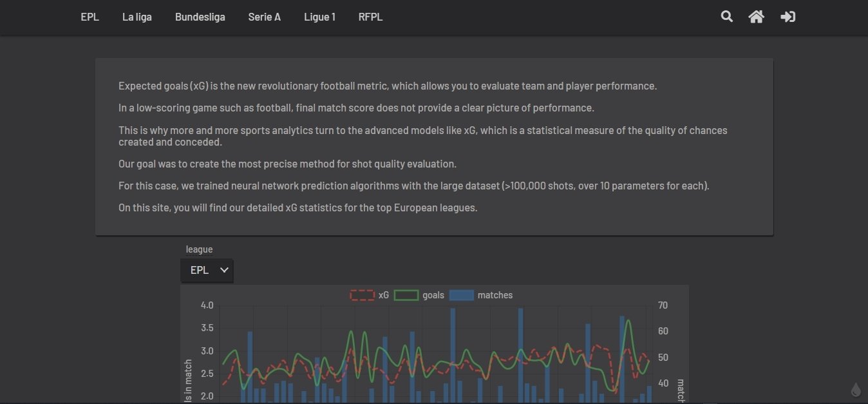The height and width of the screenshot is (404, 868).
Task: Click the droplet icon in bottom corner
Action: click(856, 390)
